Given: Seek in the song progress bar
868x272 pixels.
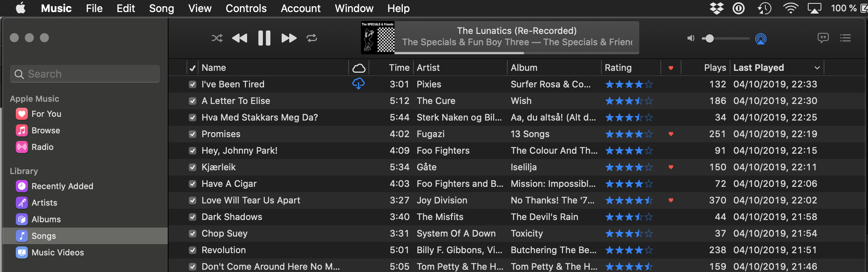Looking at the screenshot, I should pos(517,53).
